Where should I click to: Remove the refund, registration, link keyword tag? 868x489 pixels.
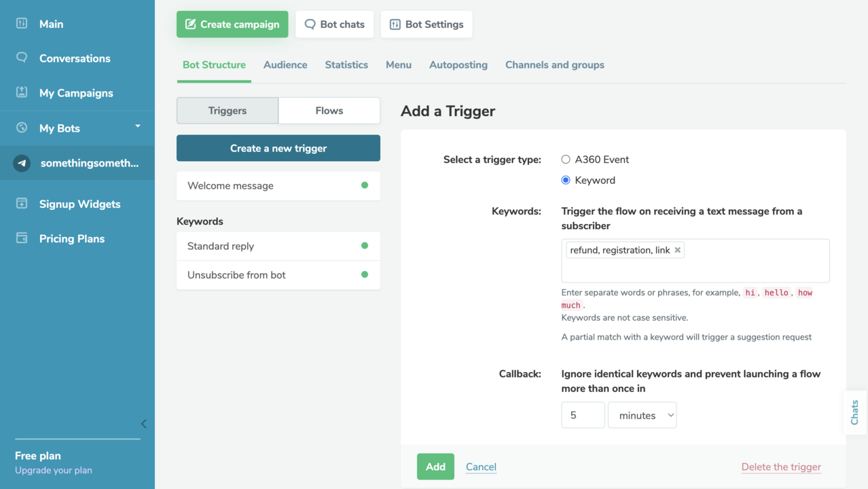(x=677, y=250)
